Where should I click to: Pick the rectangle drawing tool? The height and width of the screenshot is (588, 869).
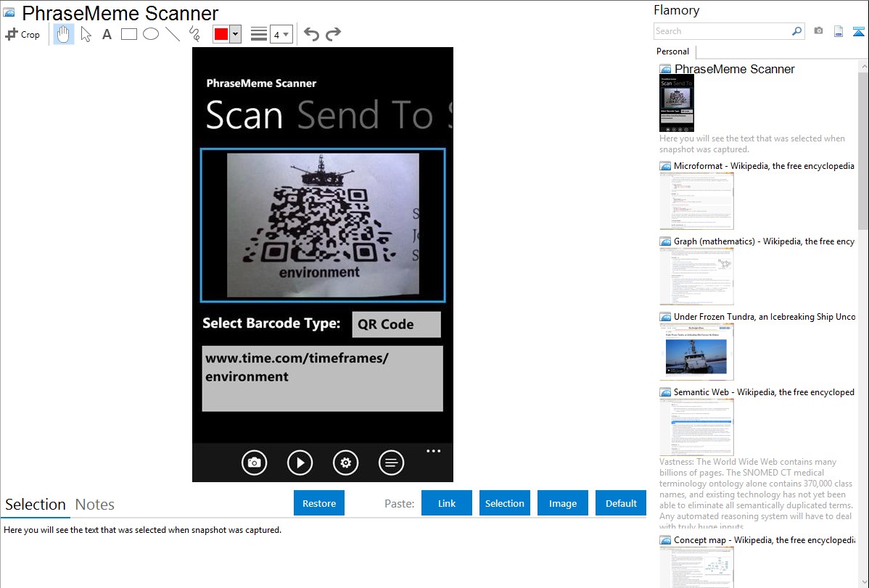click(128, 34)
